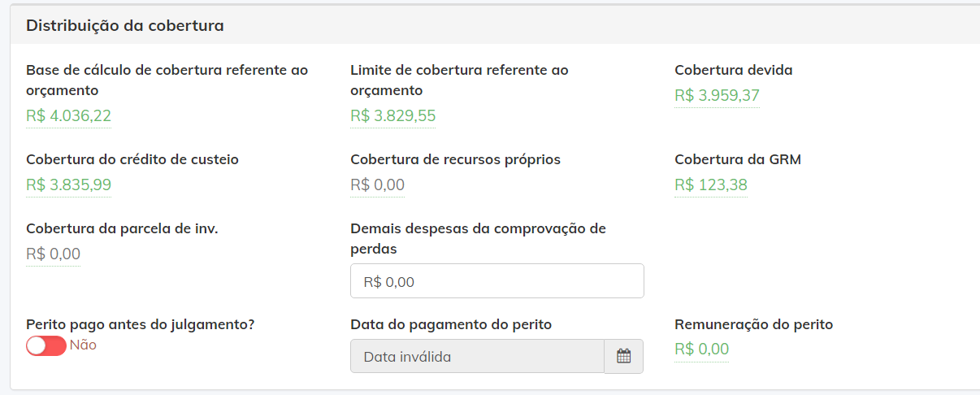Click the Não label beside the toggle
Screen dimensions: 980x395
[x=83, y=345]
